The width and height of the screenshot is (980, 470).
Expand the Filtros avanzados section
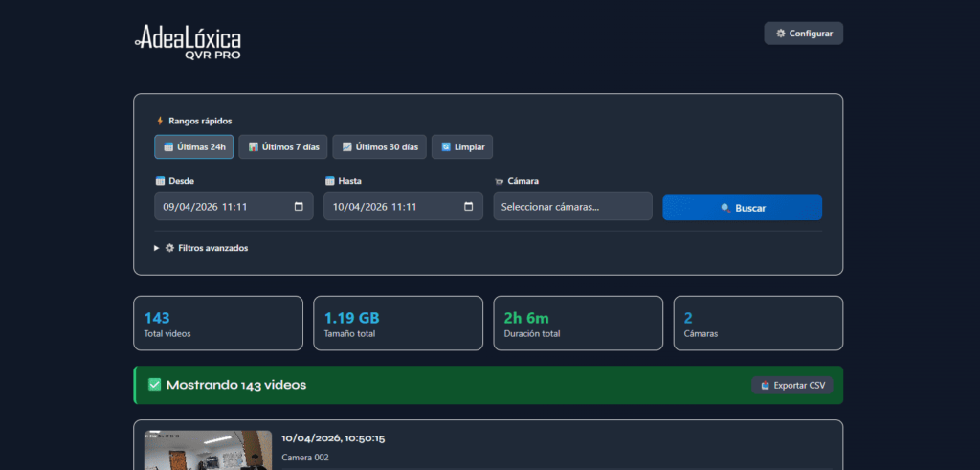point(212,248)
